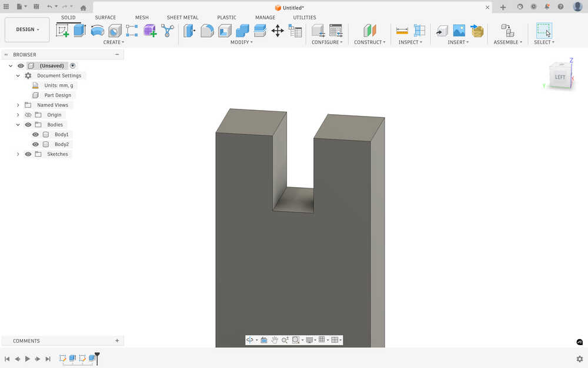Image resolution: width=588 pixels, height=368 pixels.
Task: Click the Orbit tool in navigation bar
Action: tap(250, 340)
